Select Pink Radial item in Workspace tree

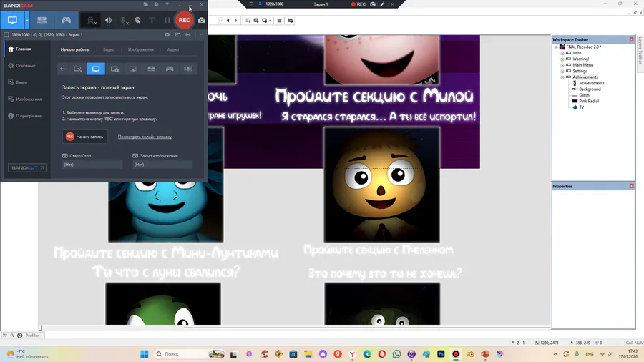[589, 101]
